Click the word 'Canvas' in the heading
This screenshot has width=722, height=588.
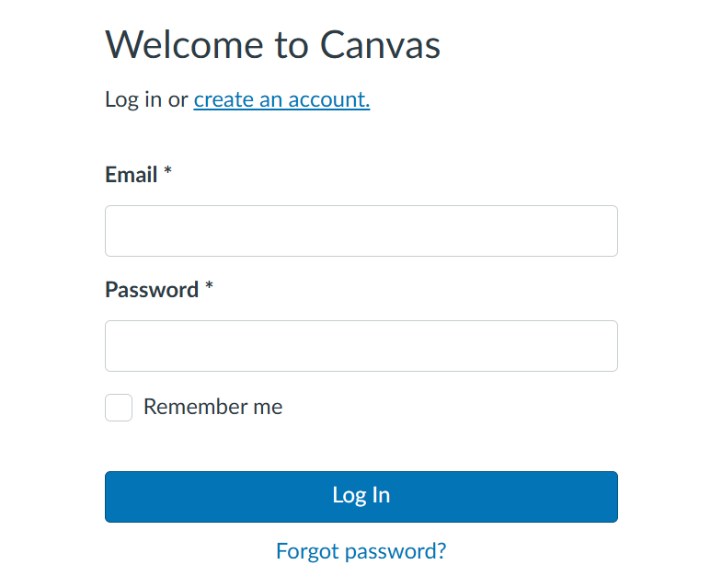point(381,45)
